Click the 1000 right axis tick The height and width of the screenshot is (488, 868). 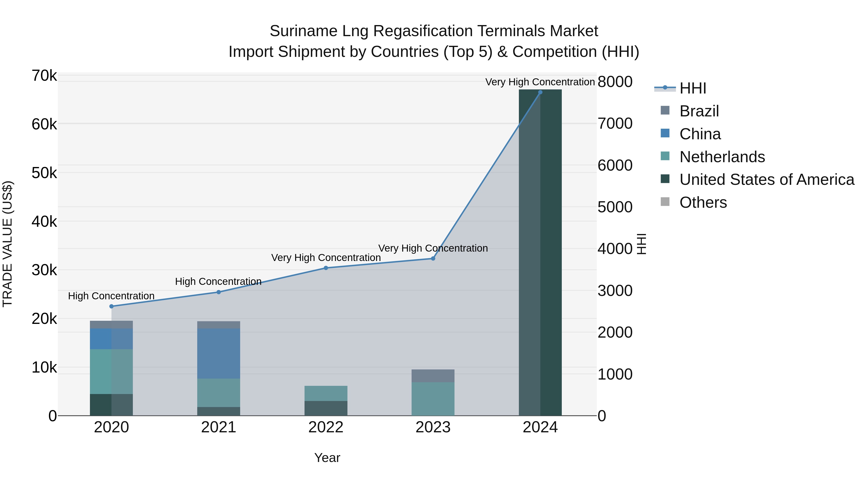tap(615, 374)
